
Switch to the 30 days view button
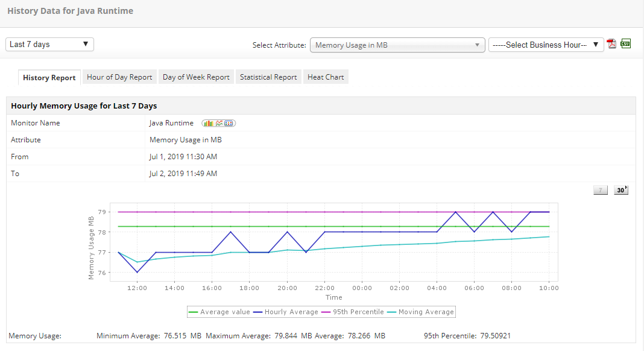621,190
